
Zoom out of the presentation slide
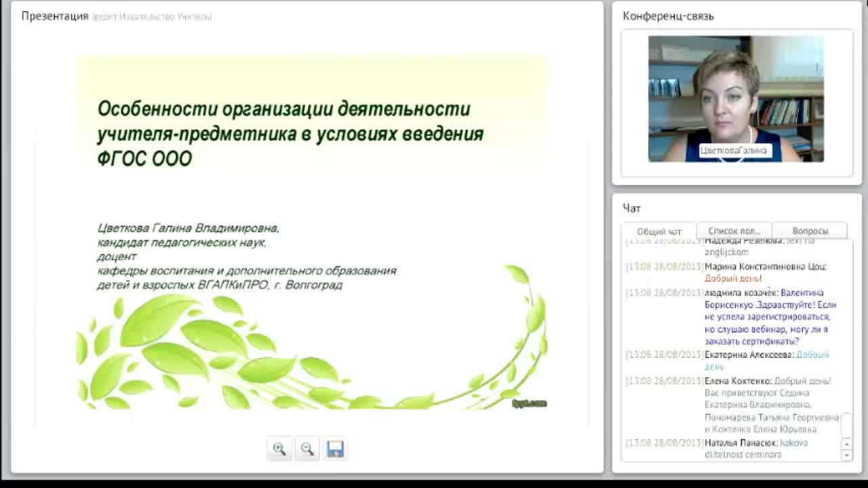tap(307, 449)
